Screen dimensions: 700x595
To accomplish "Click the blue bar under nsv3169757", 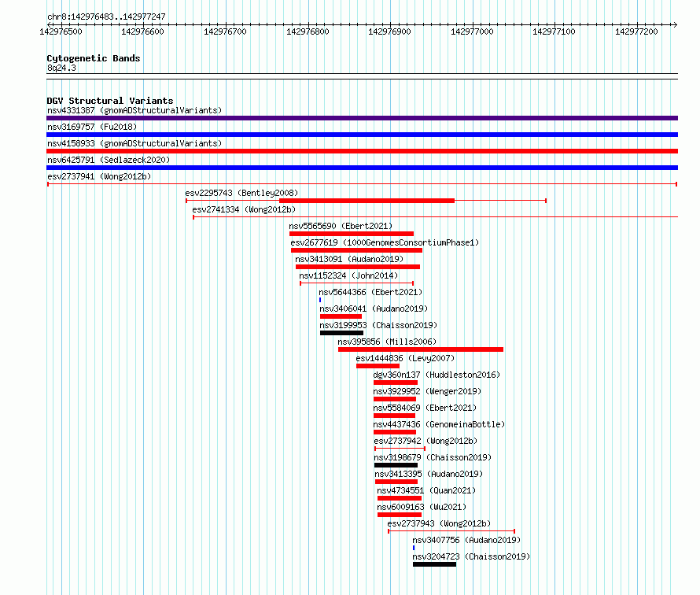I will 362,135.
